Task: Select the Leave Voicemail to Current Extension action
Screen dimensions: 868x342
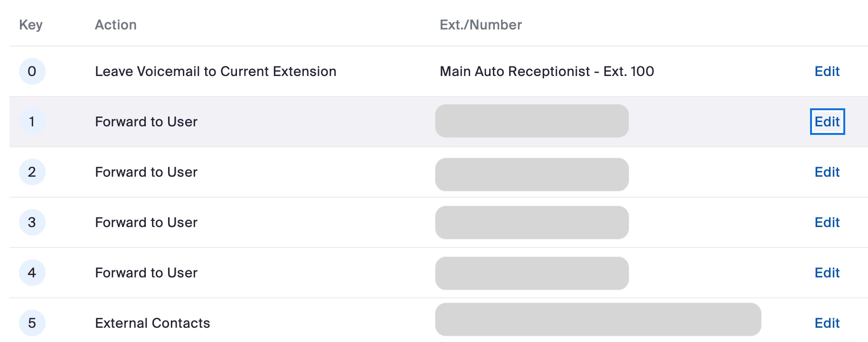Action: [x=216, y=71]
